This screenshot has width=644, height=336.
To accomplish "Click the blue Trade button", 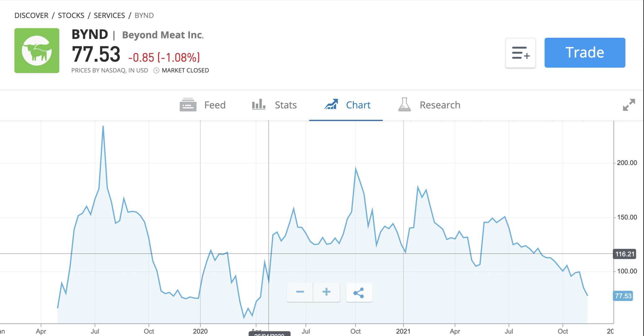I will coord(585,53).
